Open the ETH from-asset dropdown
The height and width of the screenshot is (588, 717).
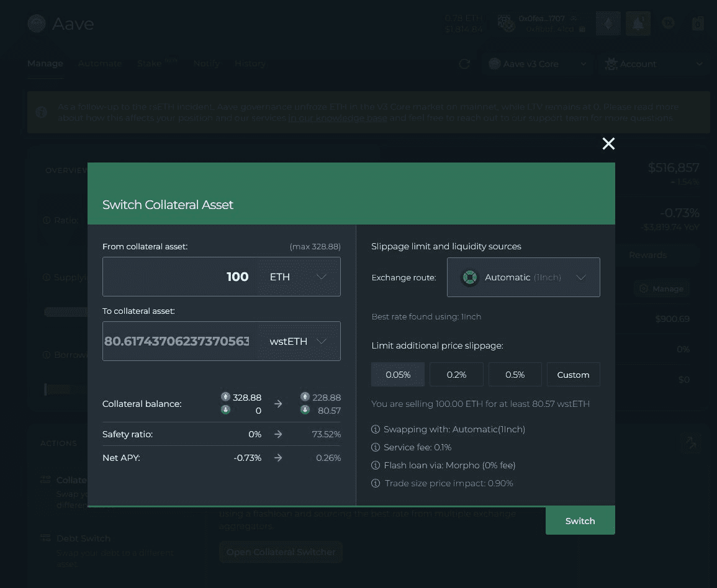coord(299,277)
